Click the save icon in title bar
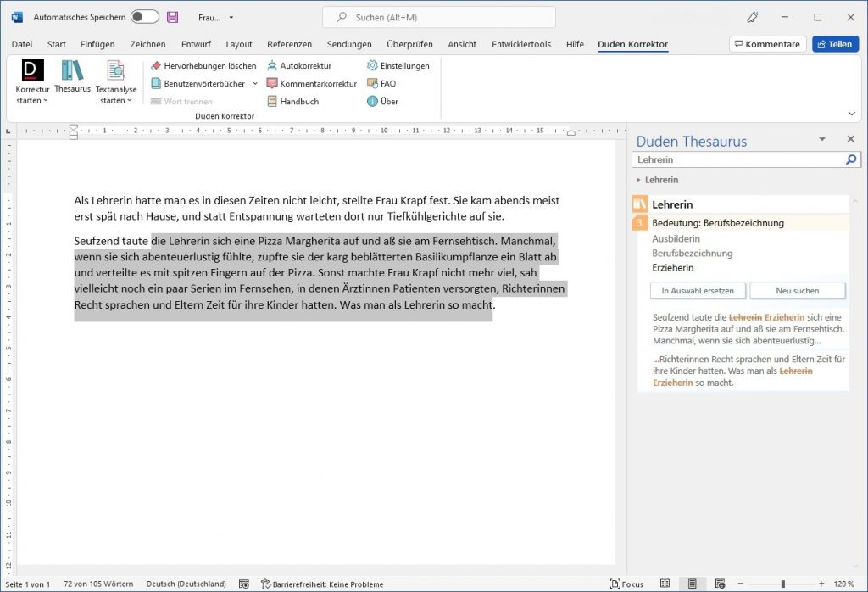The width and height of the screenshot is (868, 592). pyautogui.click(x=173, y=17)
